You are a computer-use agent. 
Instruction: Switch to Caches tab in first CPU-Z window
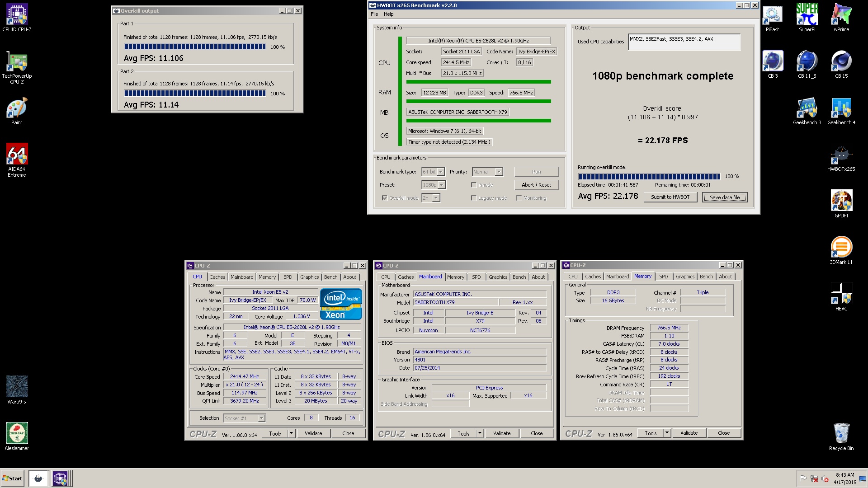click(217, 277)
